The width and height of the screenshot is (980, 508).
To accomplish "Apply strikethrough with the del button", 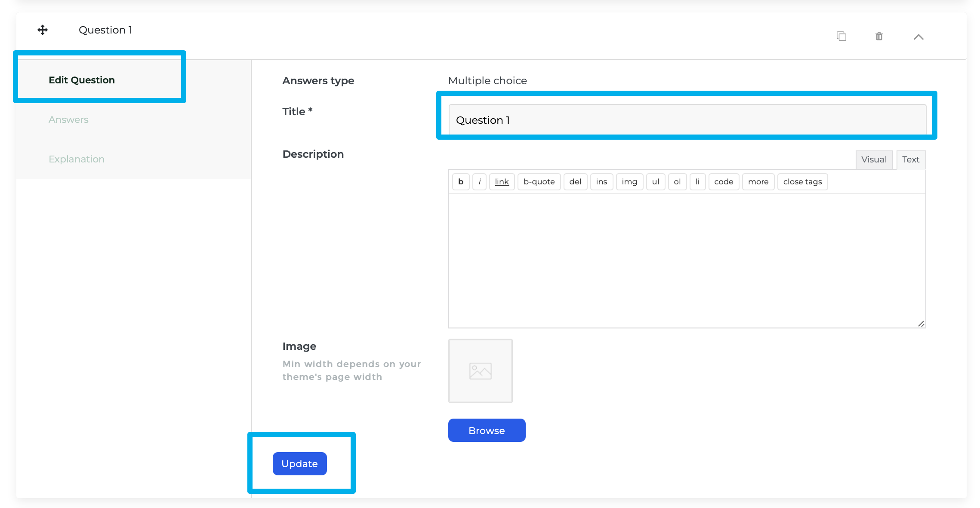I will pos(575,181).
